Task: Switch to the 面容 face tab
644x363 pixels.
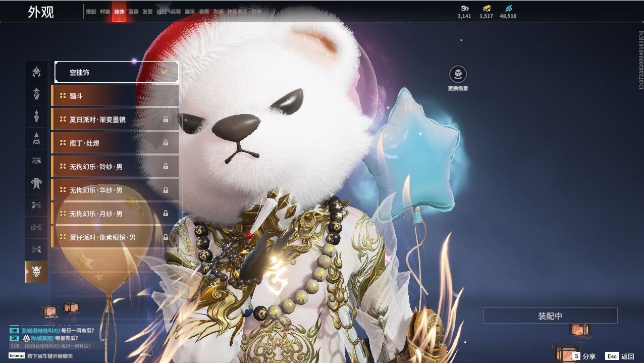Action: click(x=133, y=12)
